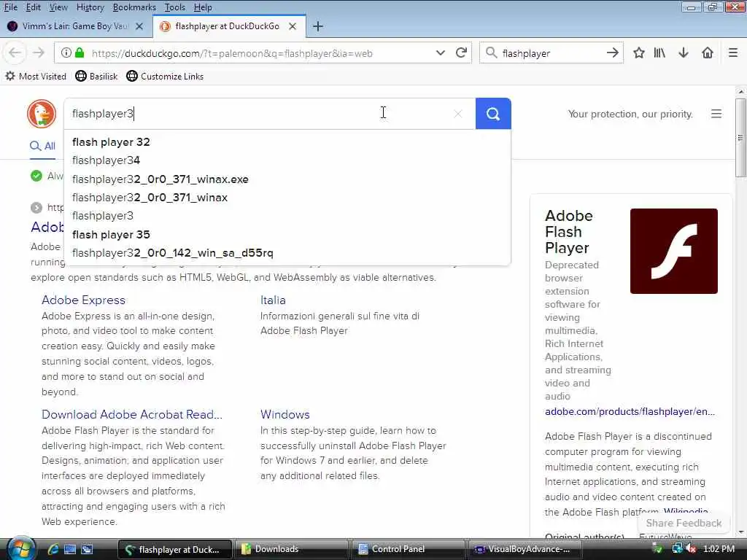The image size is (747, 560).
Task: Switch to the Downloads taskbar window
Action: pyautogui.click(x=290, y=549)
